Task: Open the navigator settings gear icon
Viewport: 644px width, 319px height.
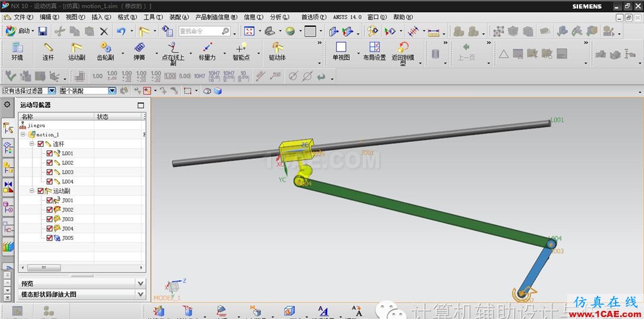Action: pos(7,105)
